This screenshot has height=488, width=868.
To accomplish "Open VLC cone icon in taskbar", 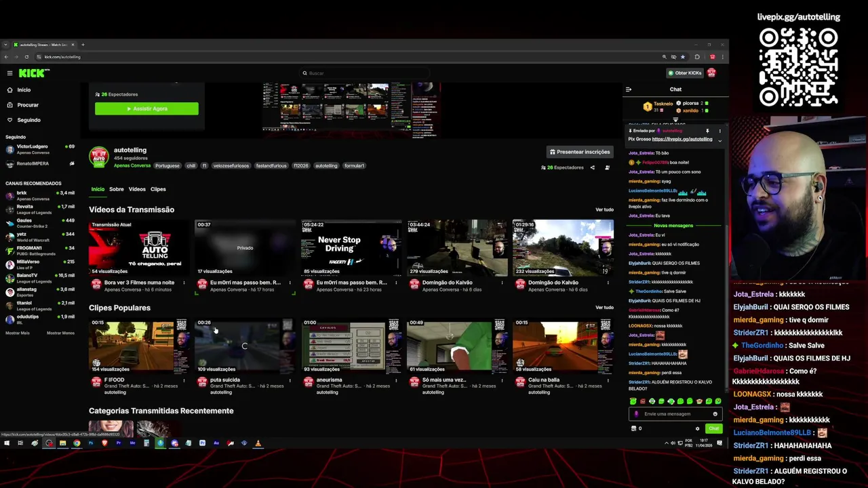I will (x=258, y=443).
